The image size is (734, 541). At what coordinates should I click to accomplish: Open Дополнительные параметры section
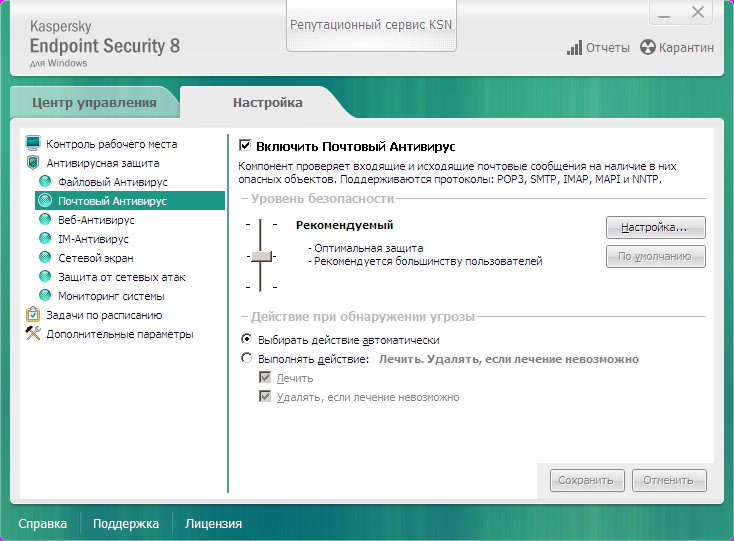coord(120,334)
